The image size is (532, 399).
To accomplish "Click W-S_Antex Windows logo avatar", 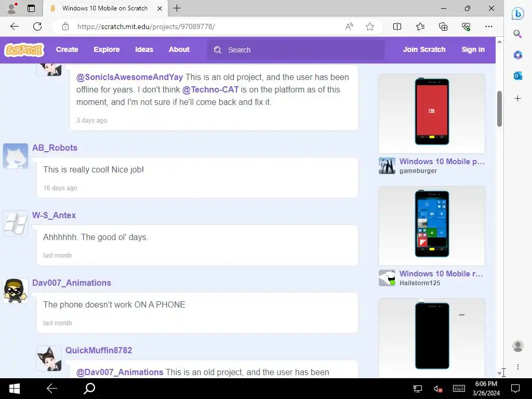I will click(x=16, y=223).
